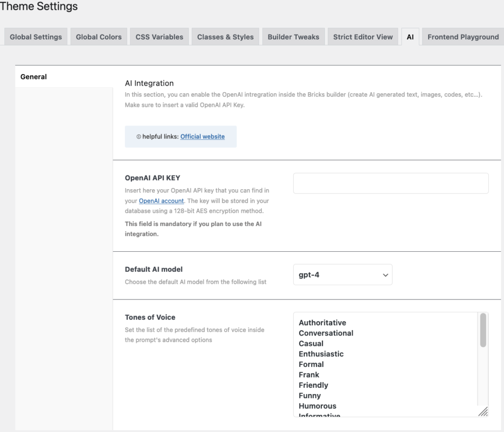Click the Enthusiastic entry in tones list
The image size is (504, 432).
pos(321,354)
